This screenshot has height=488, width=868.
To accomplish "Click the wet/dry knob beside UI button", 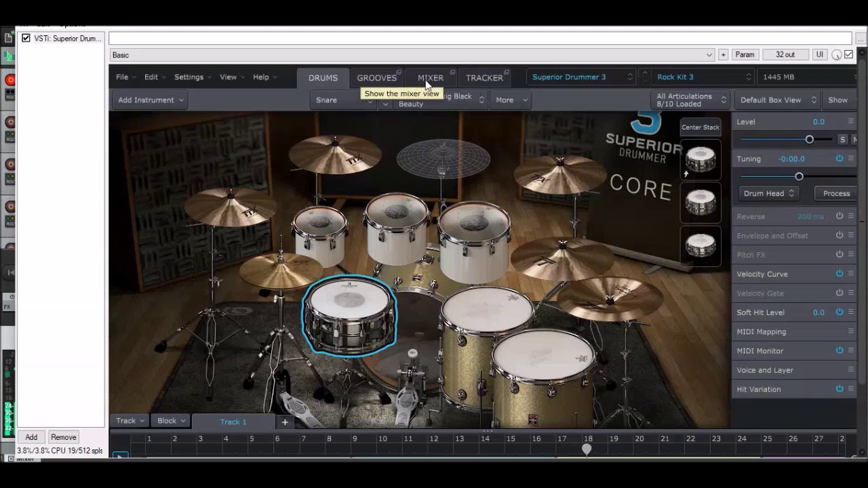I will [x=837, y=55].
